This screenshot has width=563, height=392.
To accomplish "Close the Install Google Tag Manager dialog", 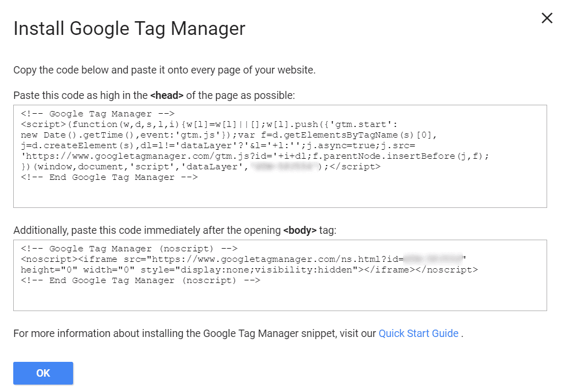I will (547, 18).
